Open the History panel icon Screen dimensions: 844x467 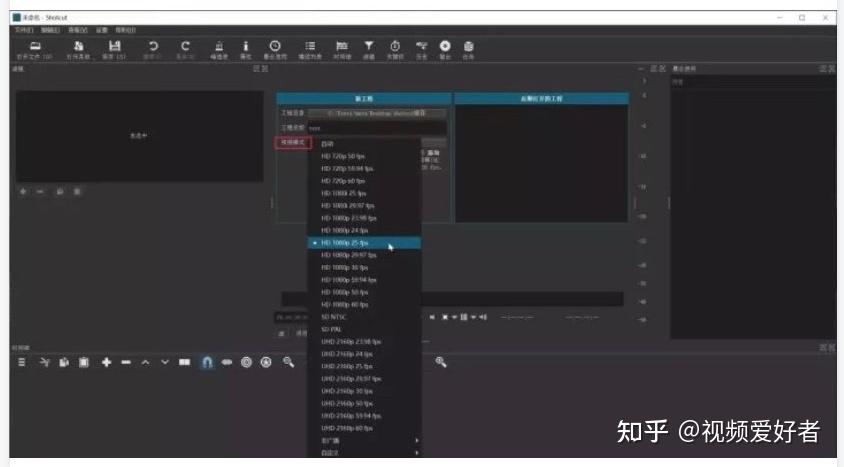(421, 46)
